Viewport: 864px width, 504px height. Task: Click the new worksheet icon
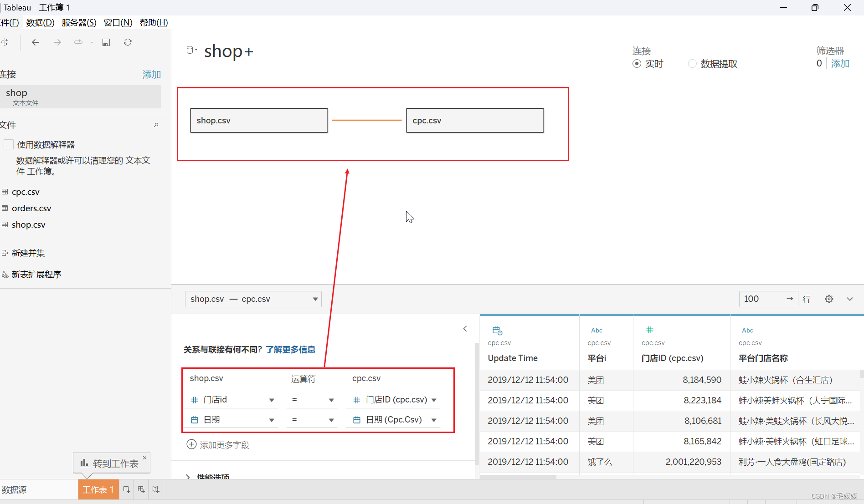[x=127, y=489]
